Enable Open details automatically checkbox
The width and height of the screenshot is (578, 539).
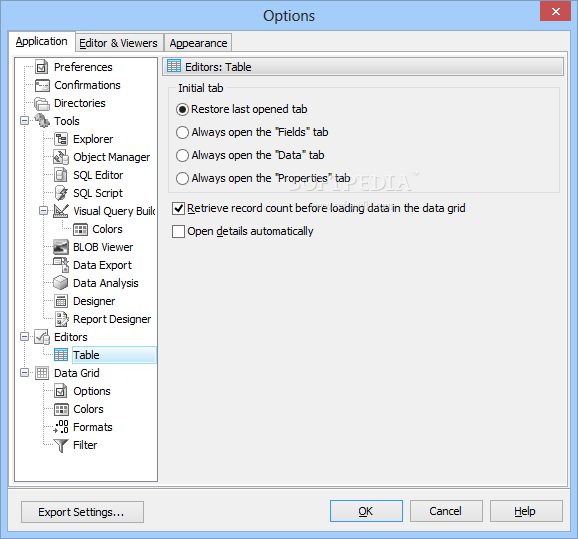click(x=178, y=232)
